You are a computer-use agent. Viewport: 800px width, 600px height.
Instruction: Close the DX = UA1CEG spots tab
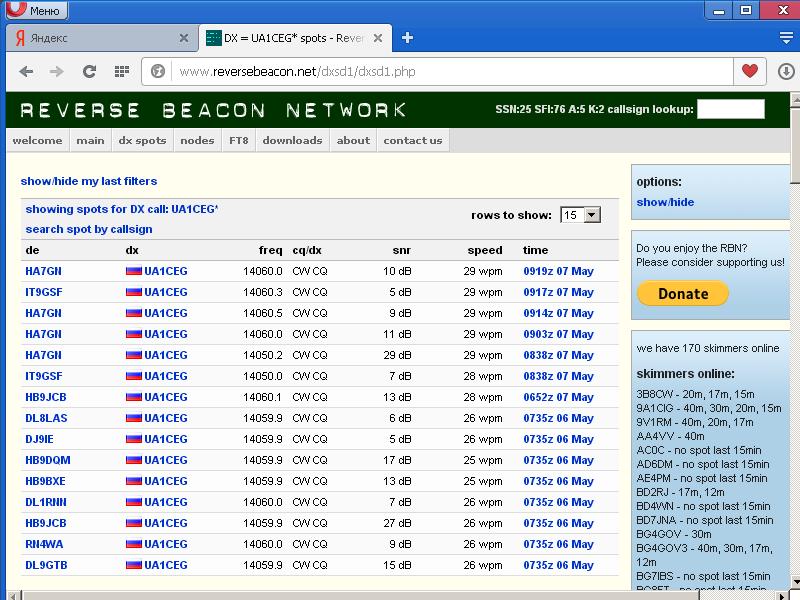pos(378,38)
